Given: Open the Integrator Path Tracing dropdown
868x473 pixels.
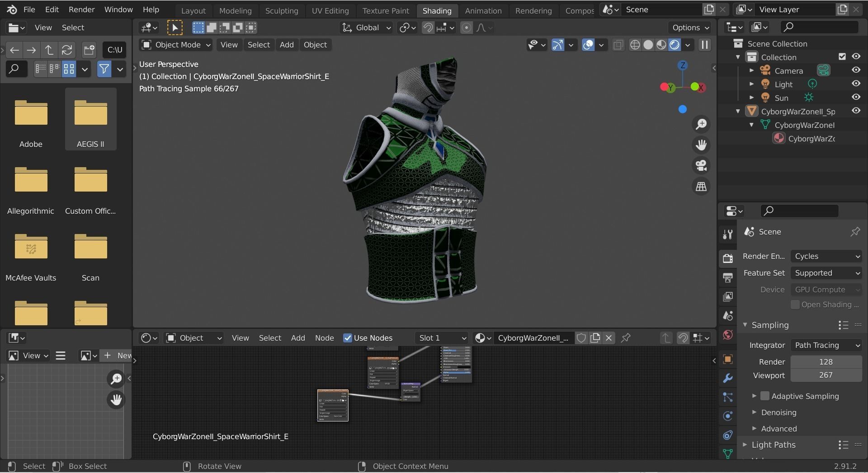Looking at the screenshot, I should pos(826,345).
